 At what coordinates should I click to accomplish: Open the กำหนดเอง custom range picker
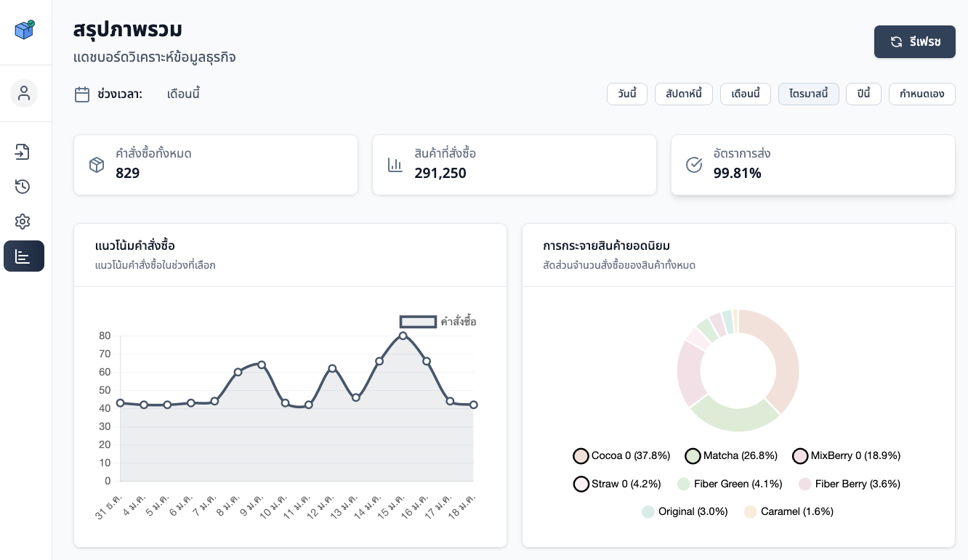[921, 94]
